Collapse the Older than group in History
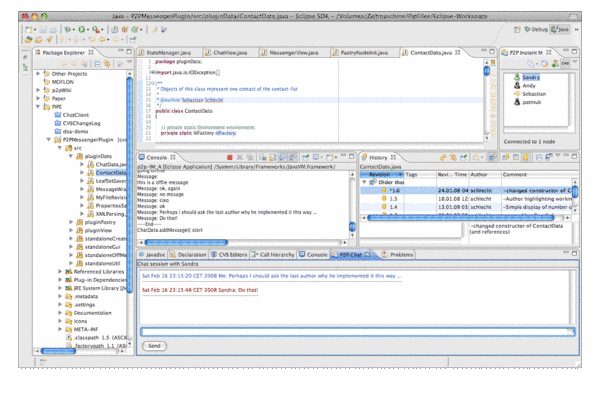Image resolution: width=600 pixels, height=393 pixels. 364,183
